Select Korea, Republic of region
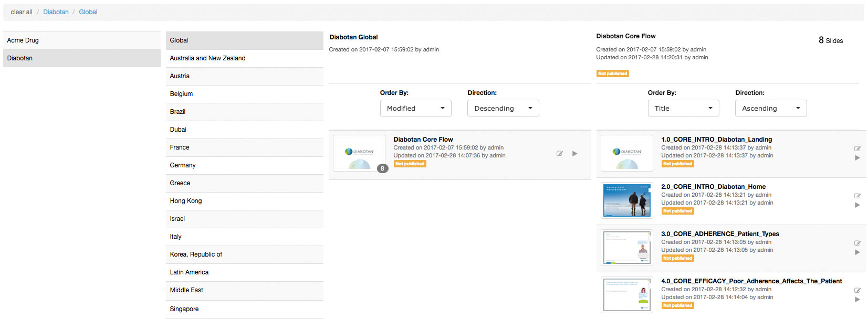The image size is (868, 319). point(245,254)
